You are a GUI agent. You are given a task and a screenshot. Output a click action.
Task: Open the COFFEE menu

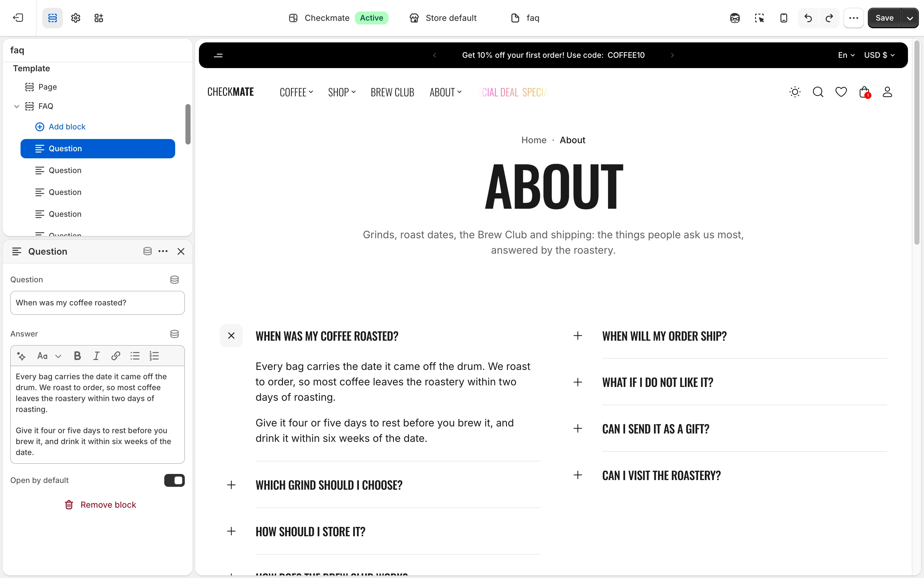(296, 92)
